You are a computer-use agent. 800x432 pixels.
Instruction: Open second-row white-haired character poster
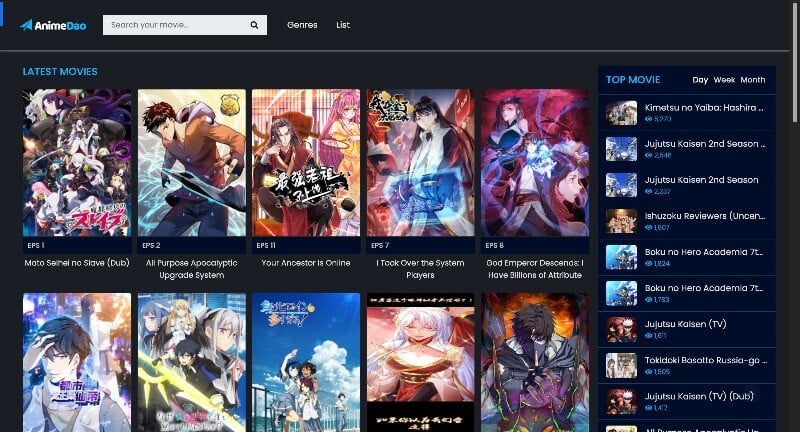click(420, 362)
